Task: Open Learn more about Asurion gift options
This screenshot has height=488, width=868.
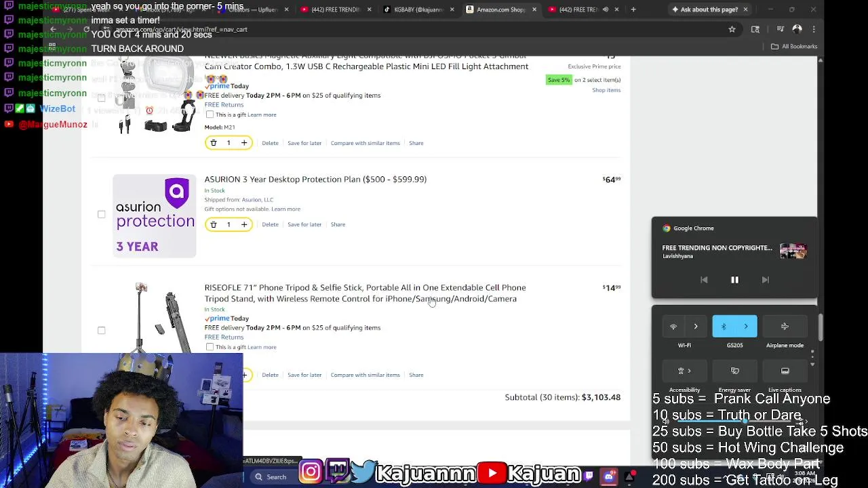Action: point(285,209)
